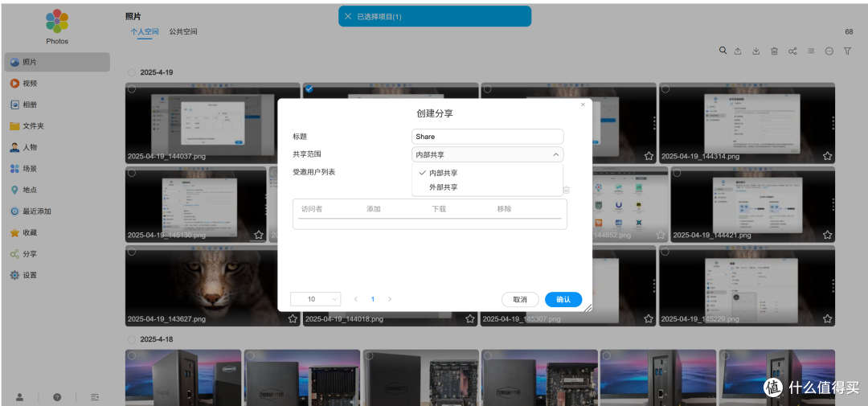Click the download icon in toolbar
Screen dimensions: 868x406
(755, 51)
